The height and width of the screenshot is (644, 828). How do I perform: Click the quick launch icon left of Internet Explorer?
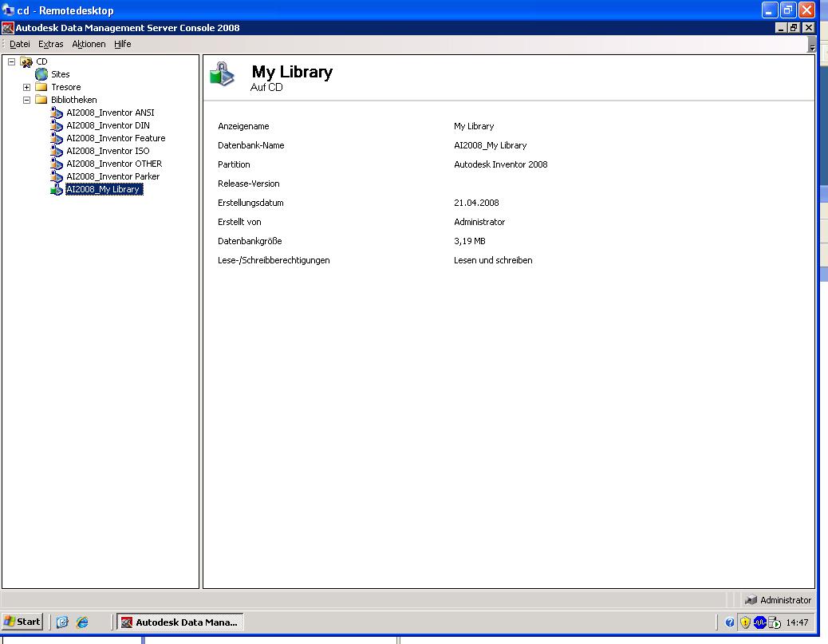click(x=62, y=622)
